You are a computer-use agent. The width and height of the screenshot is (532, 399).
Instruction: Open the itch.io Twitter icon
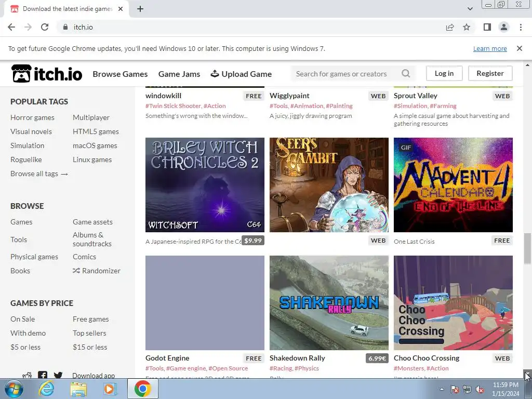[58, 375]
